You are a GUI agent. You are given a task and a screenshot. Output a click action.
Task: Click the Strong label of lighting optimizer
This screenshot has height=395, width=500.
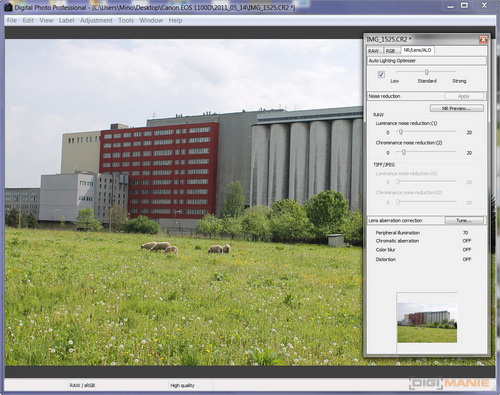tap(459, 81)
